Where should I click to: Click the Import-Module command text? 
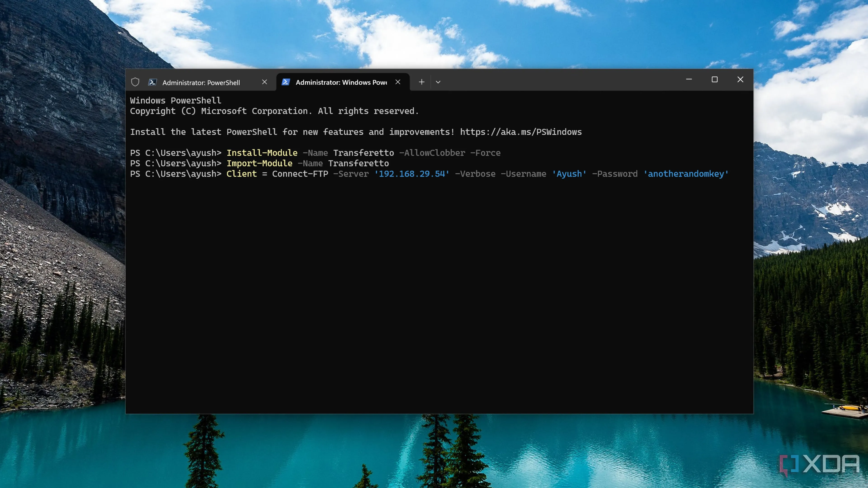point(259,163)
